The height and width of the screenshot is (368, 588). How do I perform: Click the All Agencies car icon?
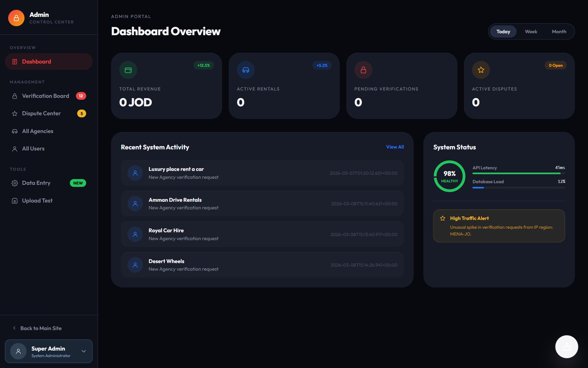point(15,131)
